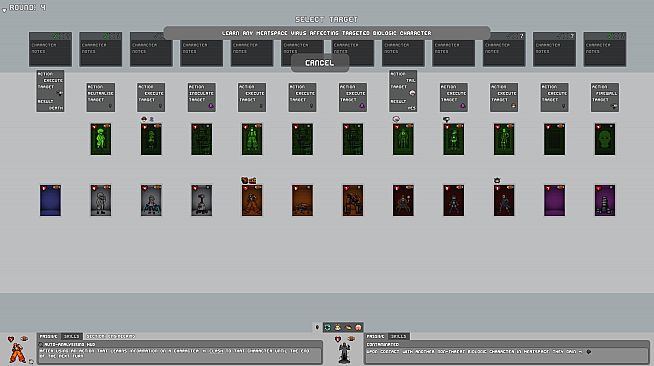The image size is (654, 366).
Task: Click the first orange item icon above orange card
Action: tap(245, 180)
